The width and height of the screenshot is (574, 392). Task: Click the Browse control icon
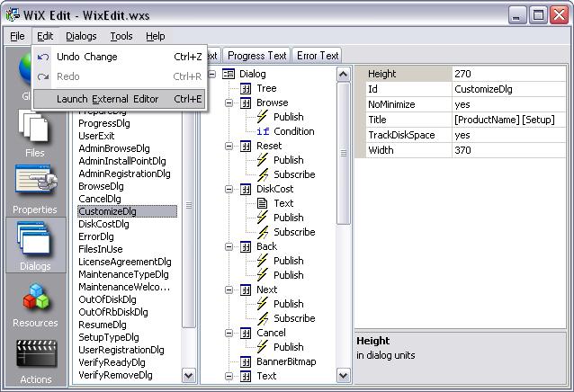click(246, 102)
